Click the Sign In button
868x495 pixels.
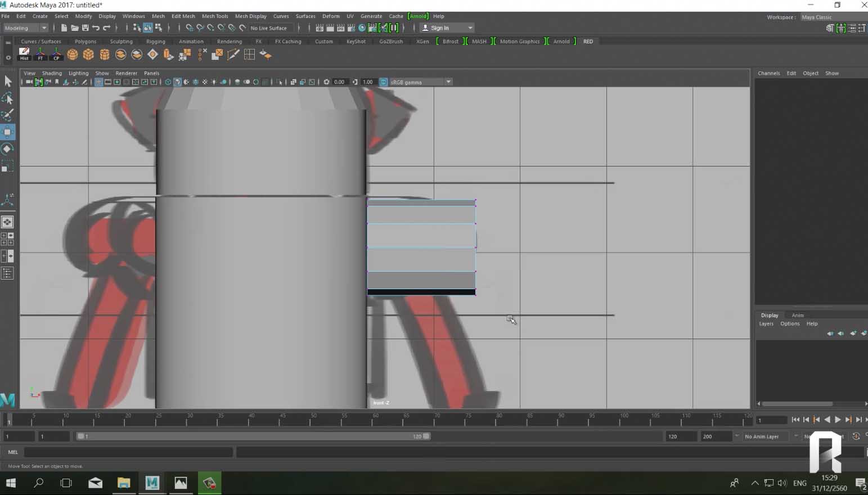coord(440,28)
